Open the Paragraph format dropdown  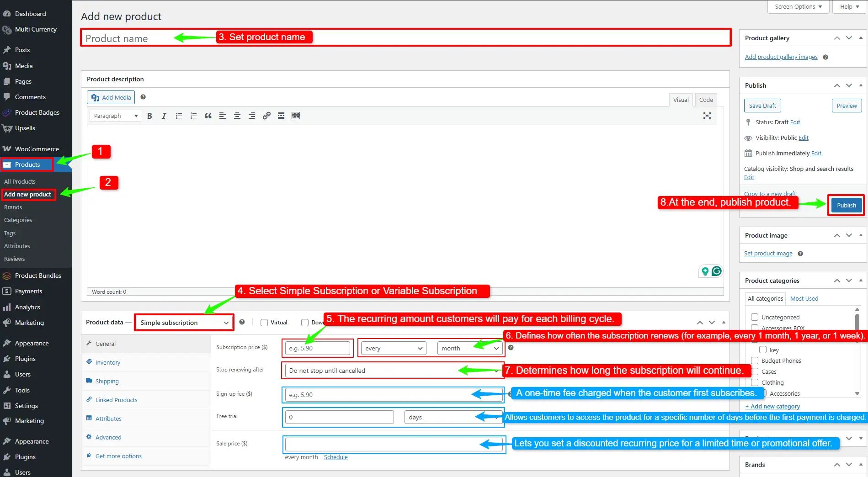(115, 116)
